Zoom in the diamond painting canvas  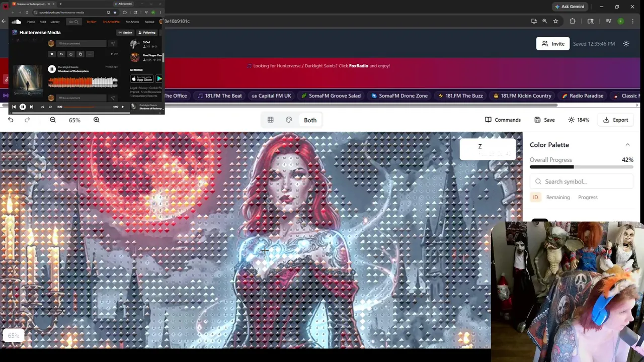[x=96, y=120]
